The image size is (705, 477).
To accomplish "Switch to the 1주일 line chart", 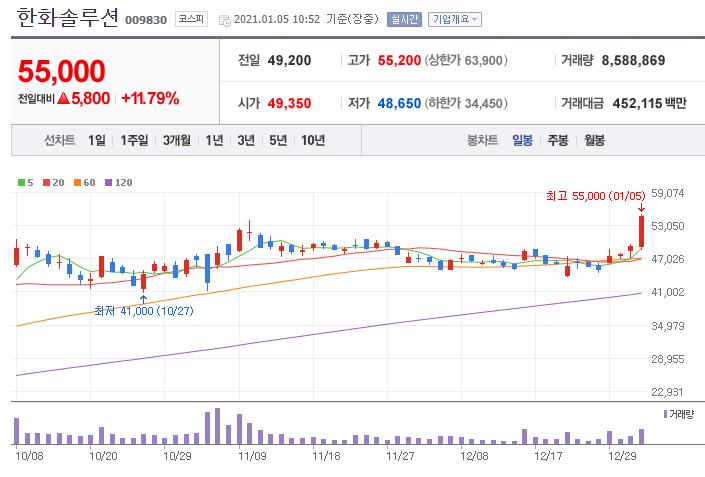I will click(135, 140).
